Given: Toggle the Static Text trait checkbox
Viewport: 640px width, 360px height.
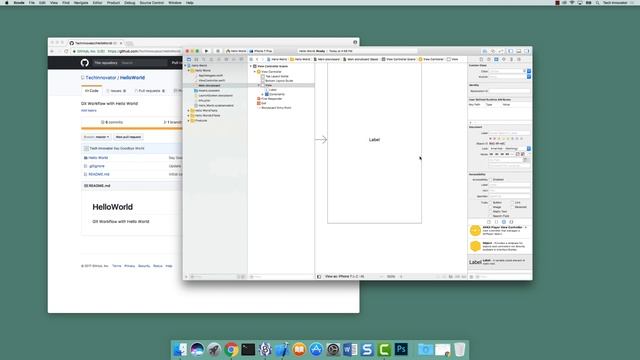Looking at the screenshot, I should [491, 211].
